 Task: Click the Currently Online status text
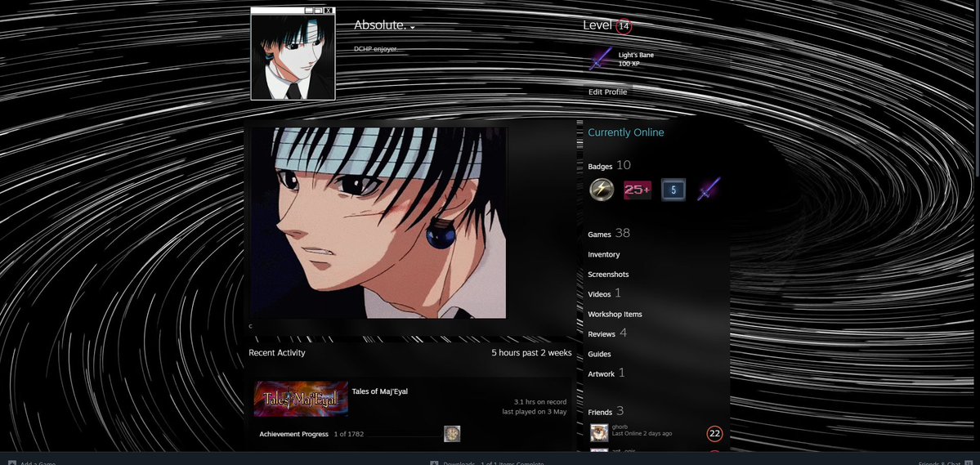[625, 132]
